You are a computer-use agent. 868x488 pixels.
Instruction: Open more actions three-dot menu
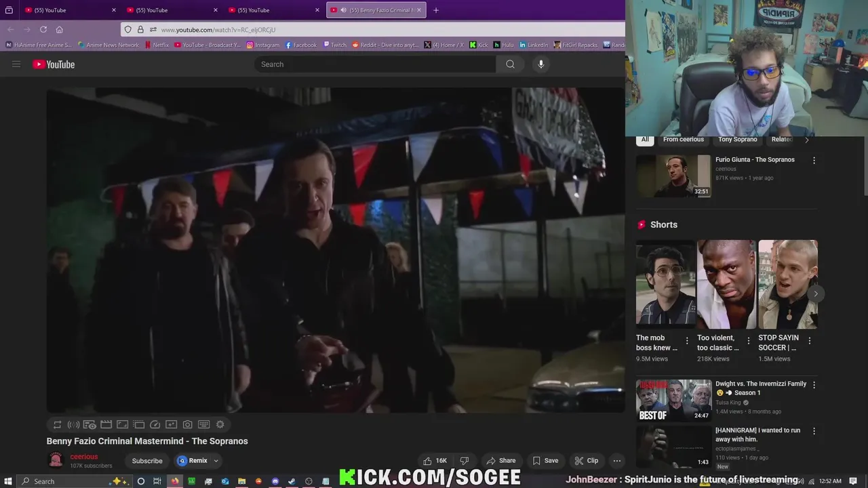click(x=617, y=460)
